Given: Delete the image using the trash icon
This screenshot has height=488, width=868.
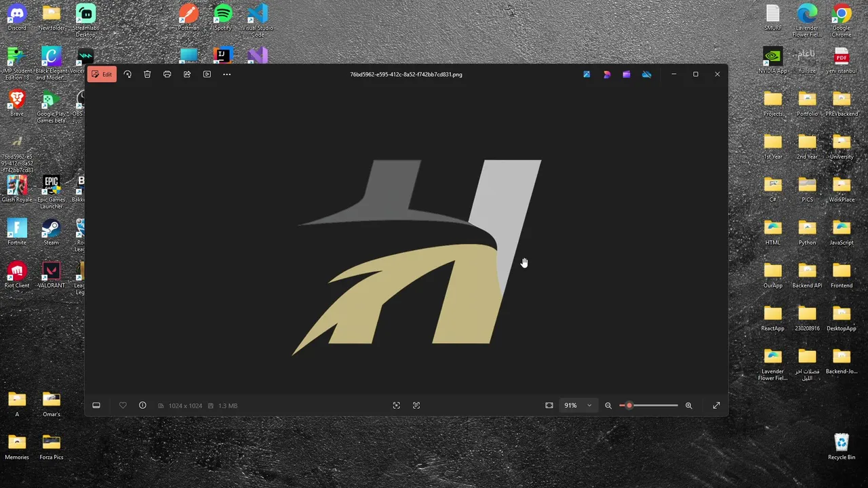Looking at the screenshot, I should [x=147, y=75].
